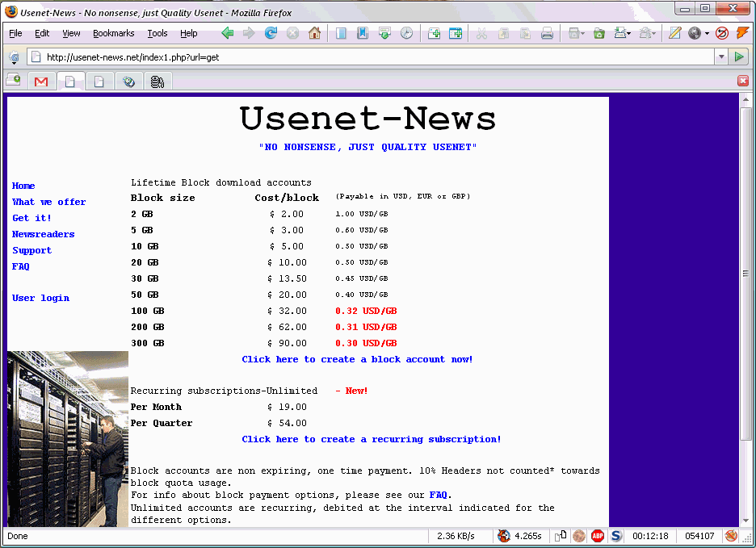The image size is (756, 548).
Task: Open the dropdown of the green-arrow printer toolbar button
Action: pyautogui.click(x=628, y=34)
